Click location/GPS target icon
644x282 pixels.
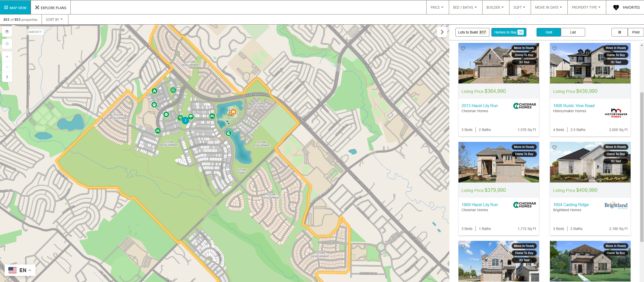7,44
